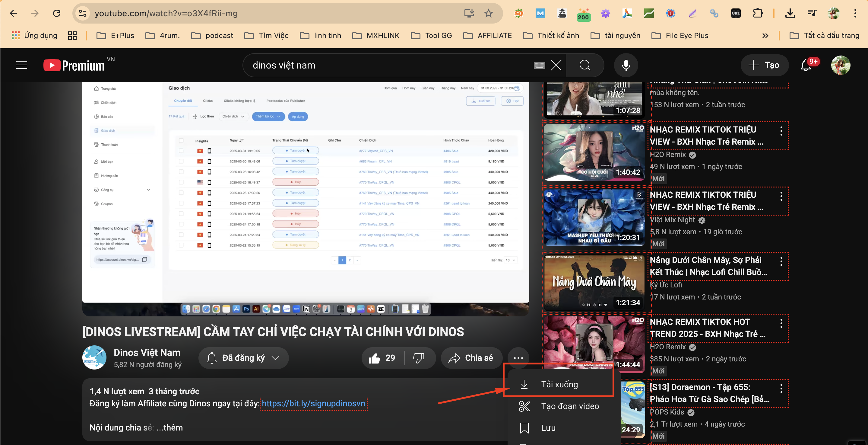This screenshot has width=868, height=445.
Task: Open options for Nắng Dưới Chân Mây video
Action: (781, 261)
